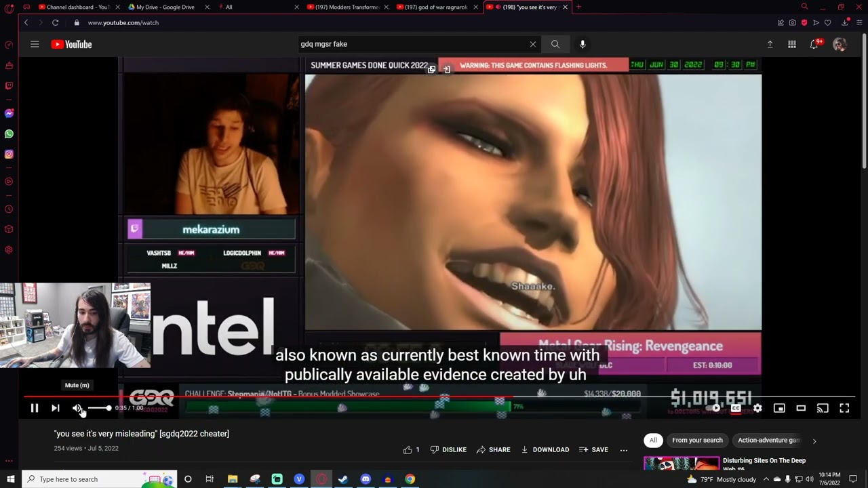
Task: Bookmark page with heart icon
Action: coord(827,22)
